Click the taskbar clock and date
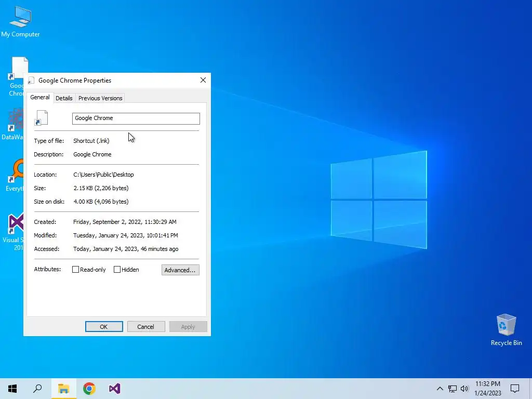Image resolution: width=532 pixels, height=399 pixels. [487, 389]
